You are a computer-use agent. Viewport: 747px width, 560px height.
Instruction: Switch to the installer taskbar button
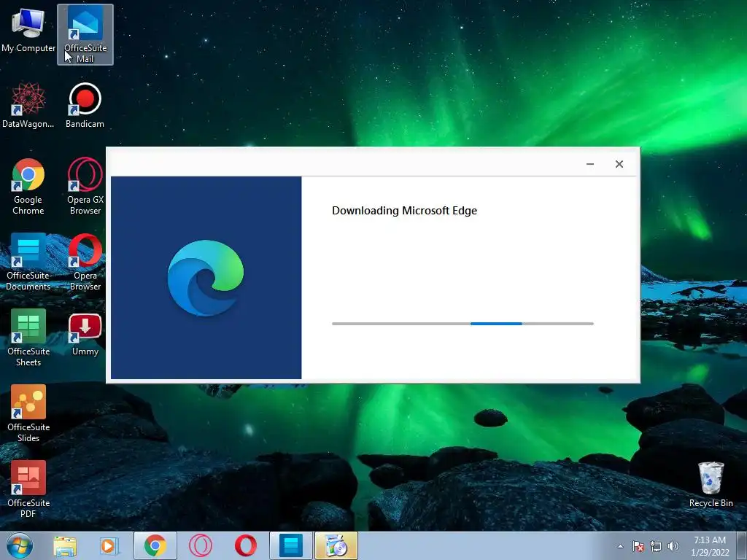[x=336, y=545]
